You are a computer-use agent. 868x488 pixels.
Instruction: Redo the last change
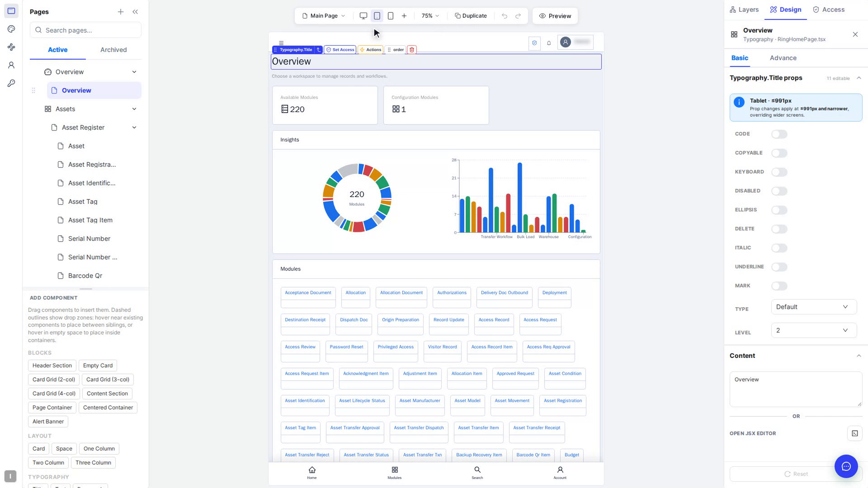tap(518, 16)
